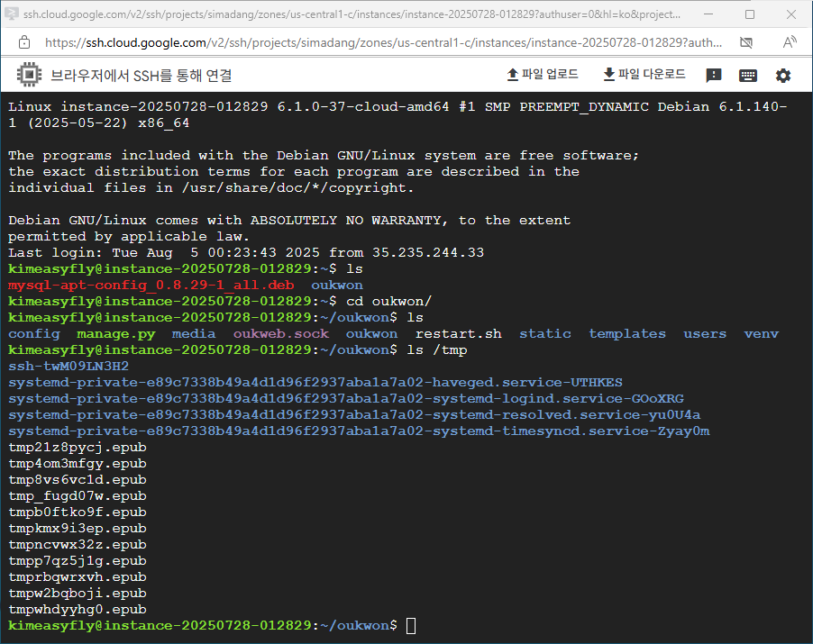Click the systemd-timesyncd.service-Zyay0m line
The height and width of the screenshot is (644, 813).
[x=359, y=431]
